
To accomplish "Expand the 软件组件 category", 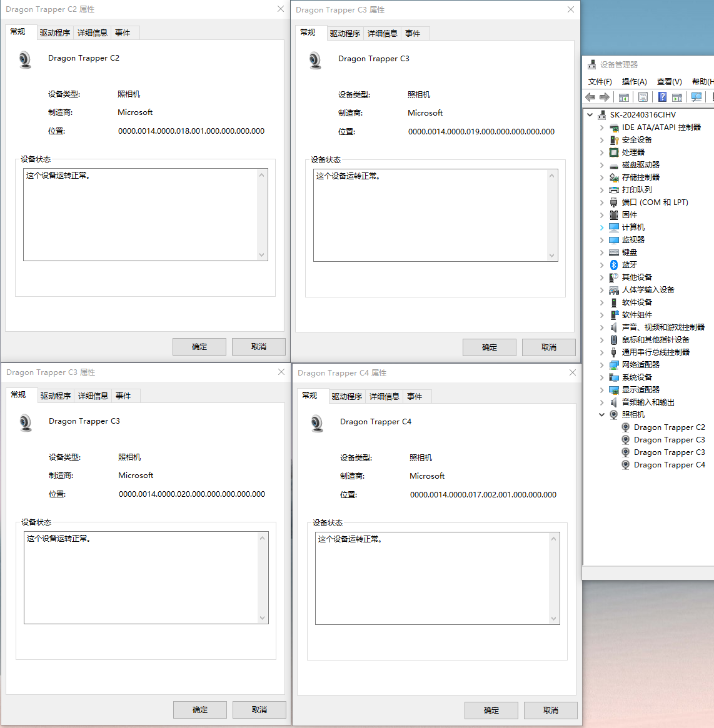I will [x=601, y=315].
